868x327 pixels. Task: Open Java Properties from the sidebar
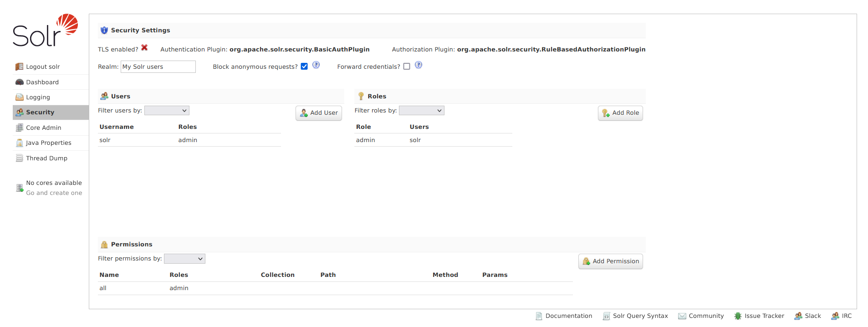point(51,143)
